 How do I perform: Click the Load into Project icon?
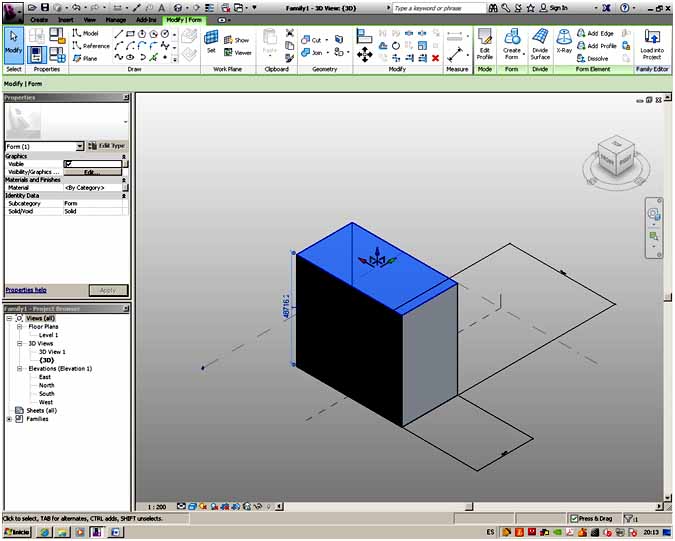point(652,44)
